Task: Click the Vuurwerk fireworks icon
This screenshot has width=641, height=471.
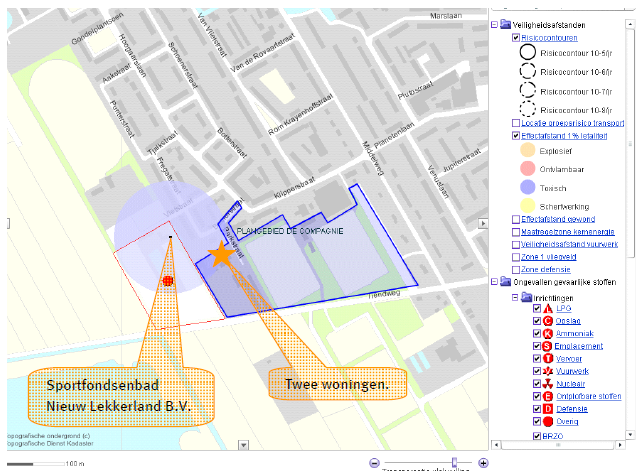Action: pyautogui.click(x=548, y=371)
